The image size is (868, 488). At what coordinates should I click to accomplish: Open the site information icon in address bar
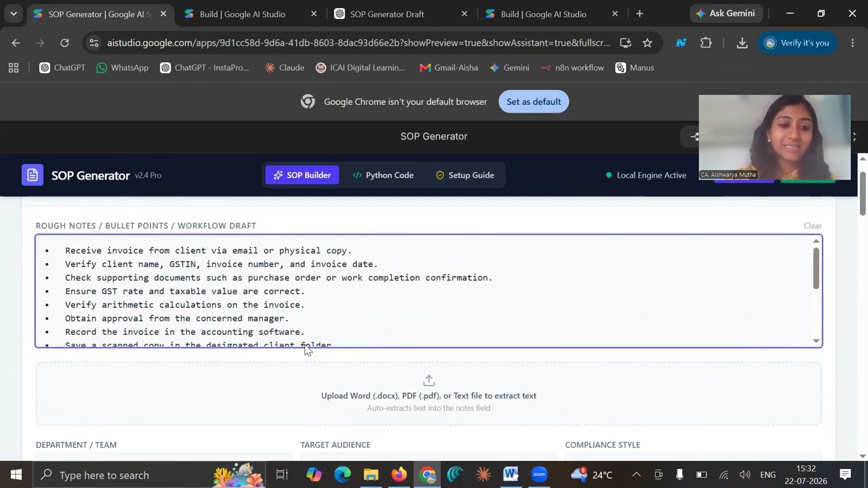pos(94,43)
